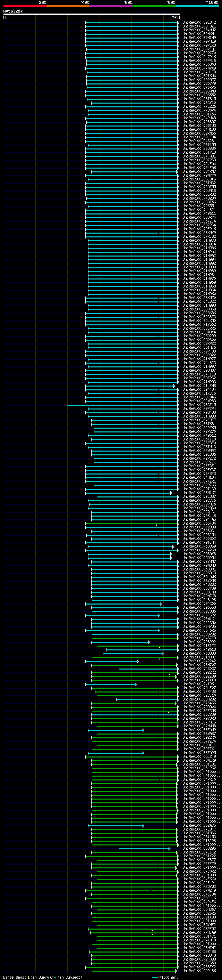Open hit UniRef100_O22350
The image size is (222, 980).
[x=199, y=623]
